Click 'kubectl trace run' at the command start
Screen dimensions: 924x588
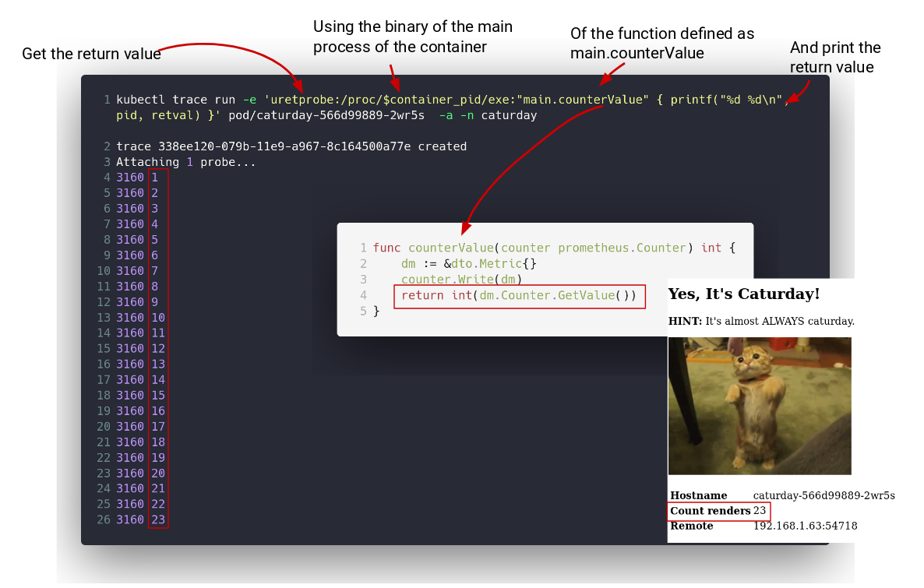point(175,100)
